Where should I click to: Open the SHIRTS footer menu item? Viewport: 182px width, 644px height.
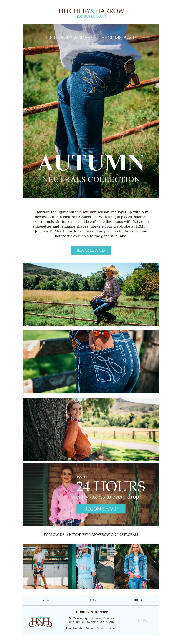pos(136,600)
